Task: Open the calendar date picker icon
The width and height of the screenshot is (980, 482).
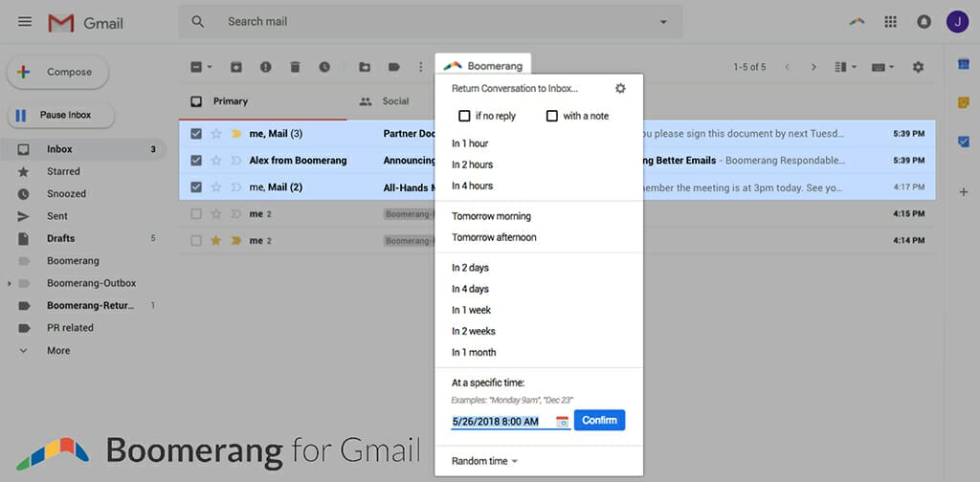Action: 562,422
